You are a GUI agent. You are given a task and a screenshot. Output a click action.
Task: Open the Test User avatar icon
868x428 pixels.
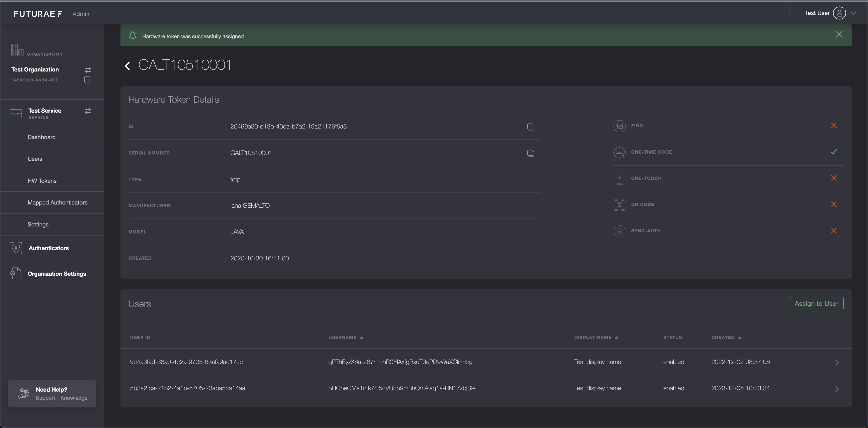click(x=839, y=13)
